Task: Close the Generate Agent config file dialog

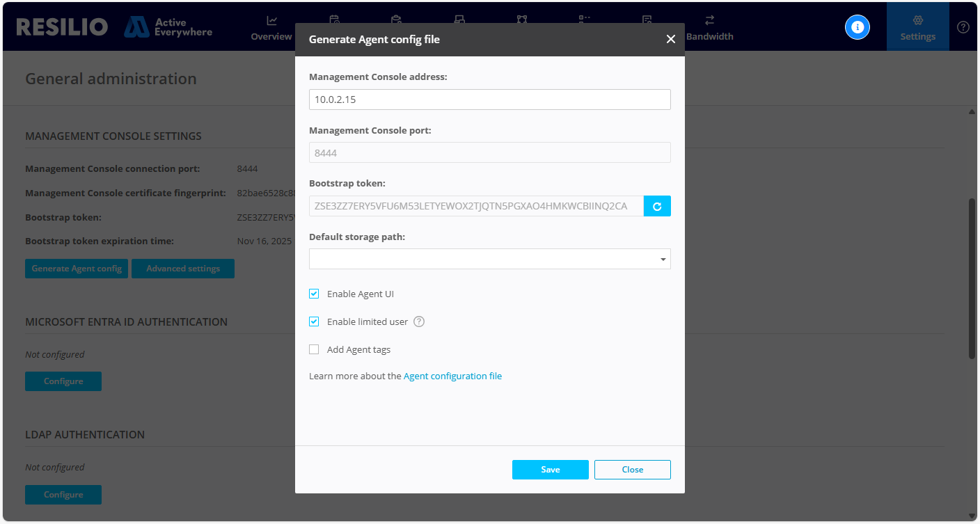Action: 670,40
